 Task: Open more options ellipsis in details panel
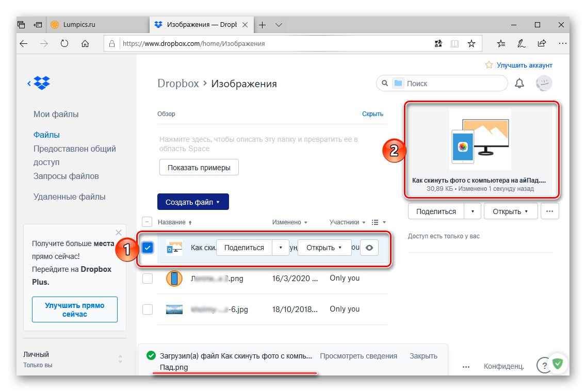[549, 211]
